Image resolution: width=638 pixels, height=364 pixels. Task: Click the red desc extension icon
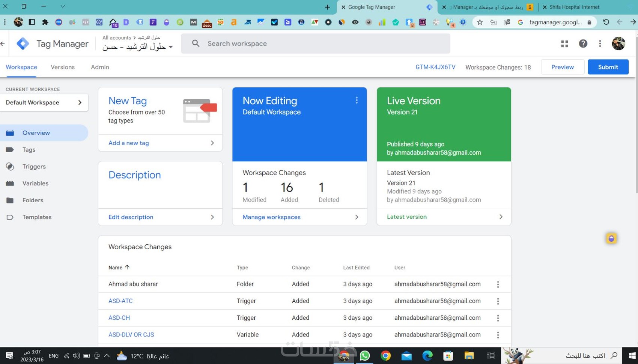click(x=207, y=23)
